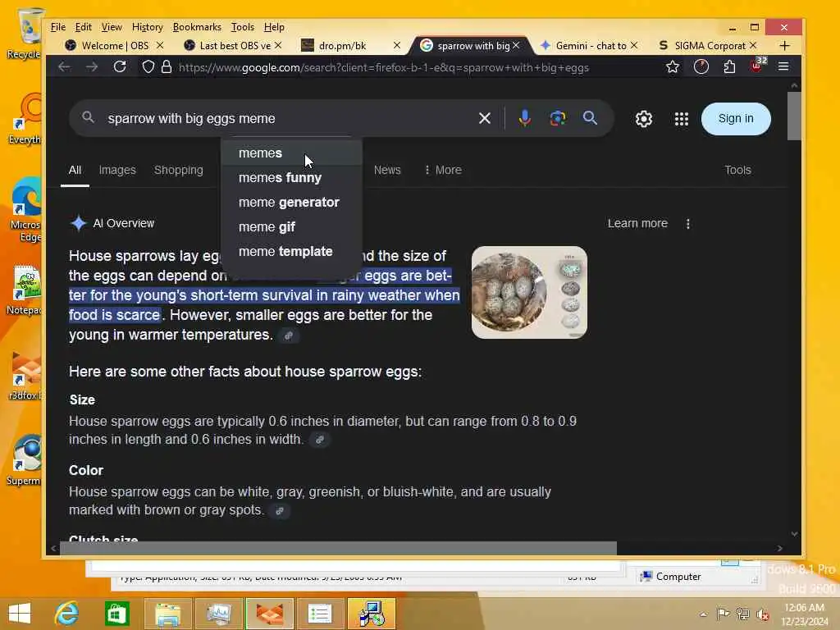Choose the 'memes funny' suggestion
The image size is (840, 630).
[291, 178]
